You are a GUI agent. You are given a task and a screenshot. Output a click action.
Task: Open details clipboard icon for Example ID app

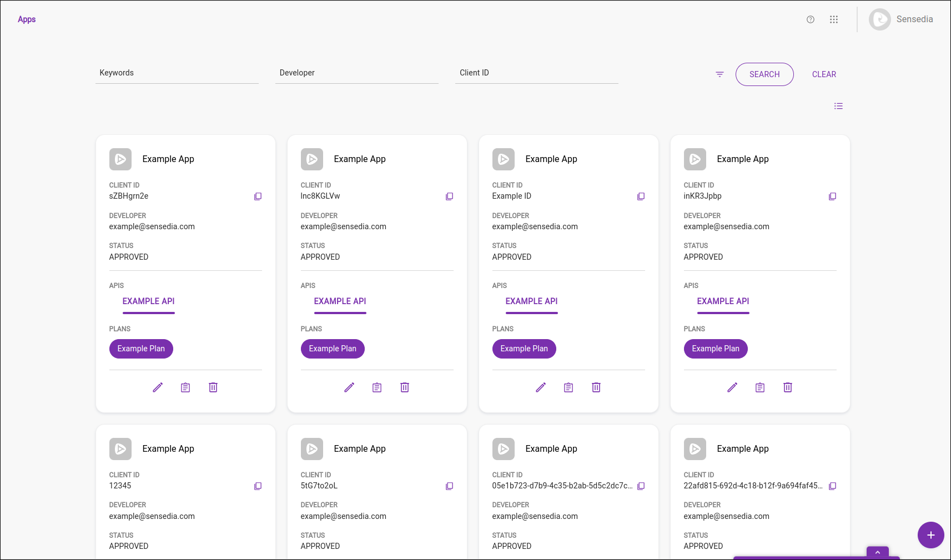point(568,387)
